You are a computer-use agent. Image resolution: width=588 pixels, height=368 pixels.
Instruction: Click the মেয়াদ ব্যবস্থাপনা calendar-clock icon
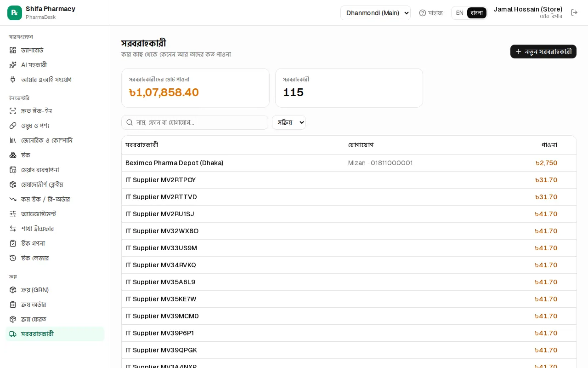point(13,170)
